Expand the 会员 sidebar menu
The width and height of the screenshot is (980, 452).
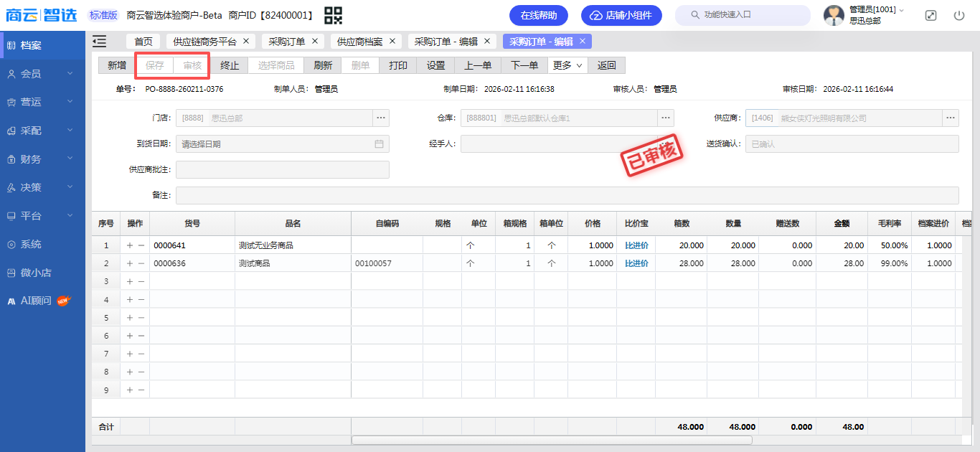pos(42,74)
